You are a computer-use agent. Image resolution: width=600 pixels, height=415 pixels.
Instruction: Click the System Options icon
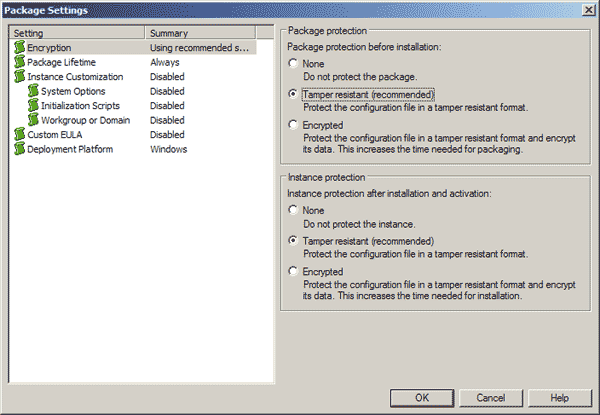pyautogui.click(x=33, y=91)
